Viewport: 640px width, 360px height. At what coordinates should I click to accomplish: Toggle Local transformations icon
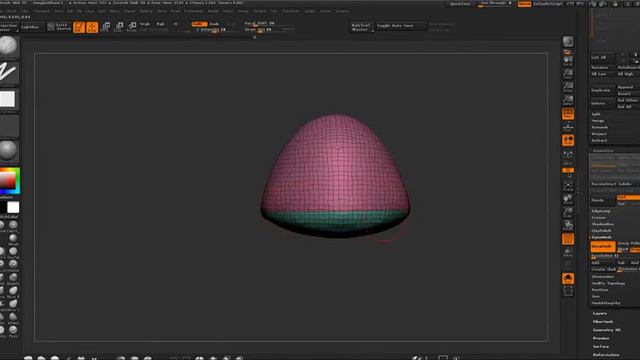(568, 140)
